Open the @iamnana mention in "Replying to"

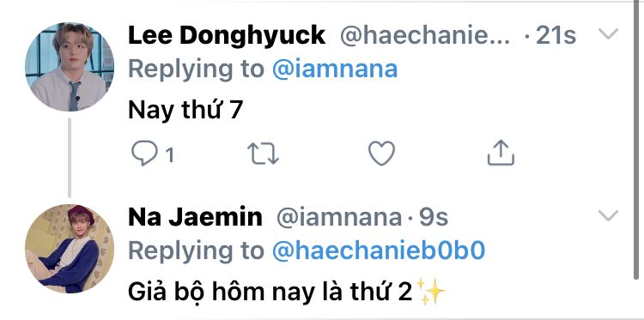click(x=335, y=69)
